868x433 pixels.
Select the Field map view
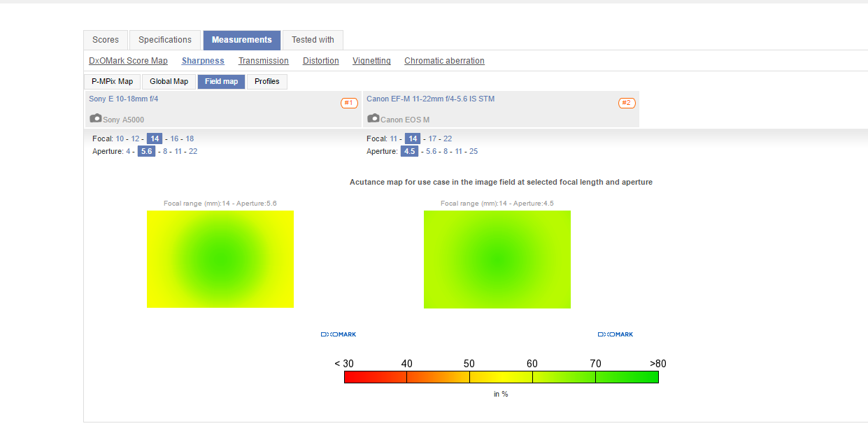pos(221,82)
